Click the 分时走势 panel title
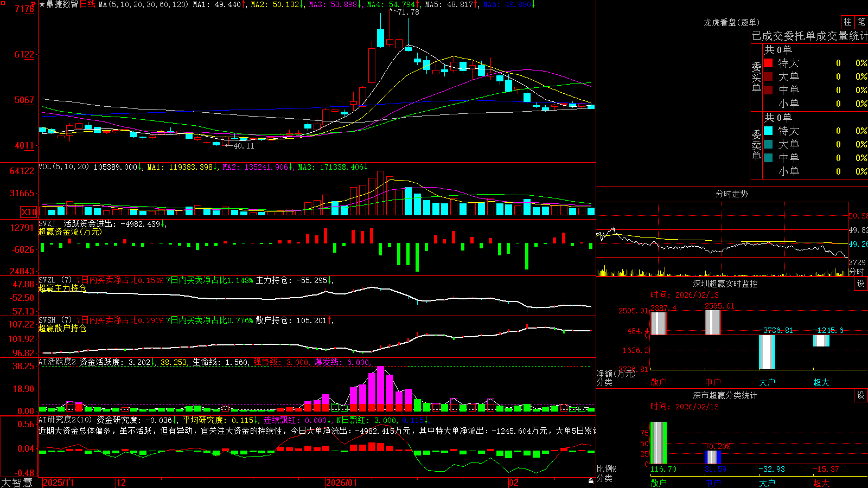This screenshot has width=868, height=488. [x=732, y=194]
